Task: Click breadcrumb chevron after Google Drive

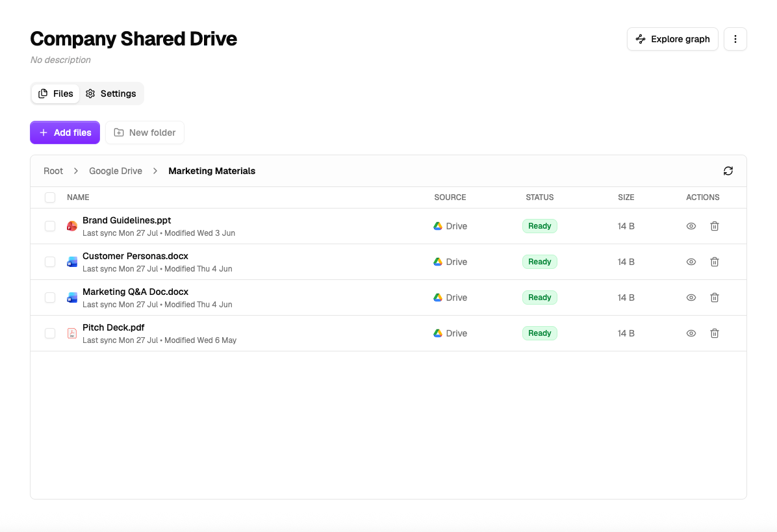Action: point(155,171)
